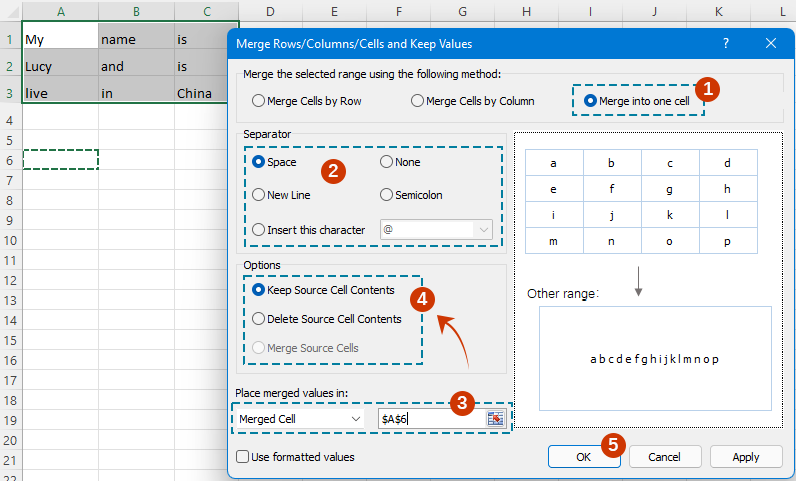Click cell containing 'and'

137,63
